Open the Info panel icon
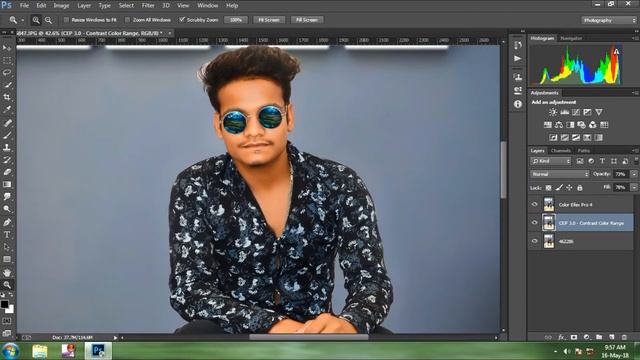Image resolution: width=640 pixels, height=360 pixels. [x=518, y=104]
